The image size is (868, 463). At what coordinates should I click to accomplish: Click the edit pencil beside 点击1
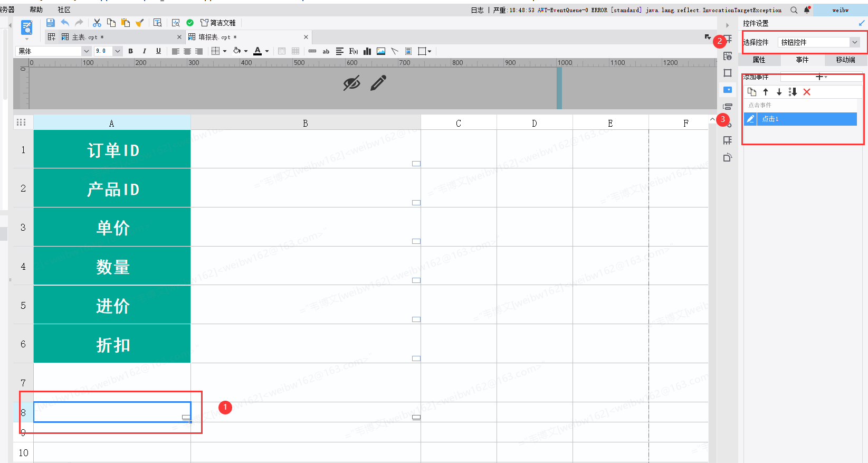pos(750,119)
